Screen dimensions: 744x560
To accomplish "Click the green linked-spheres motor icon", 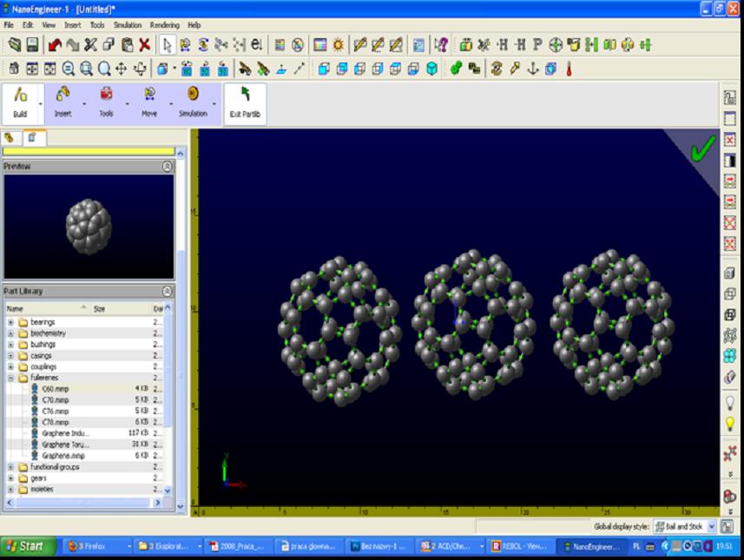I will 457,69.
